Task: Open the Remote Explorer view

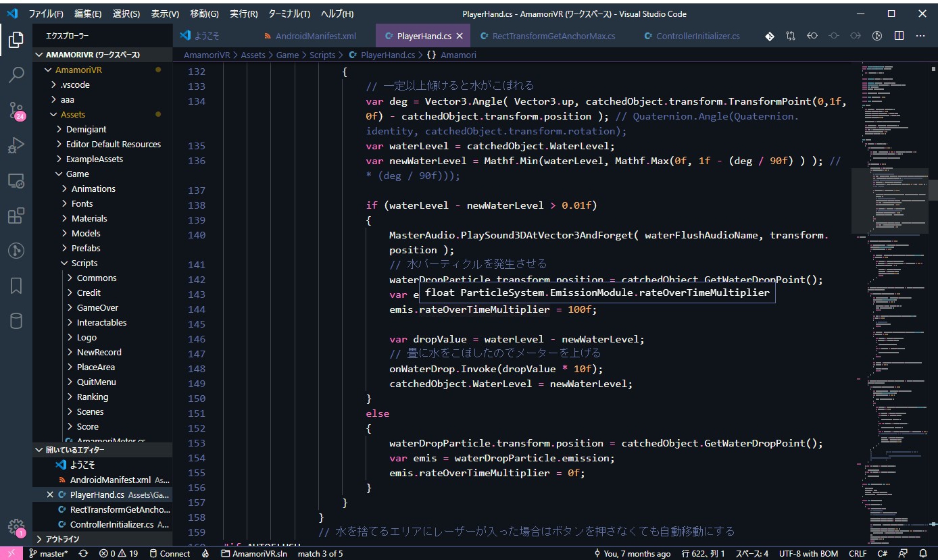Action: click(x=16, y=180)
